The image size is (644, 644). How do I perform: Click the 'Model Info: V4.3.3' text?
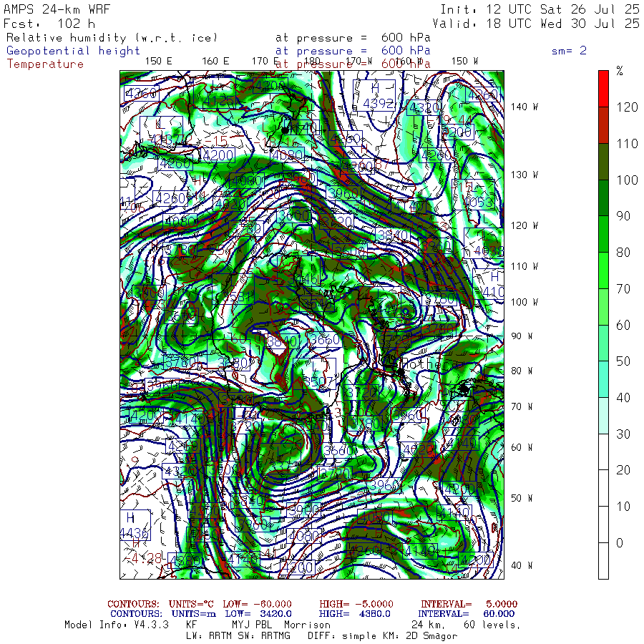(x=117, y=625)
